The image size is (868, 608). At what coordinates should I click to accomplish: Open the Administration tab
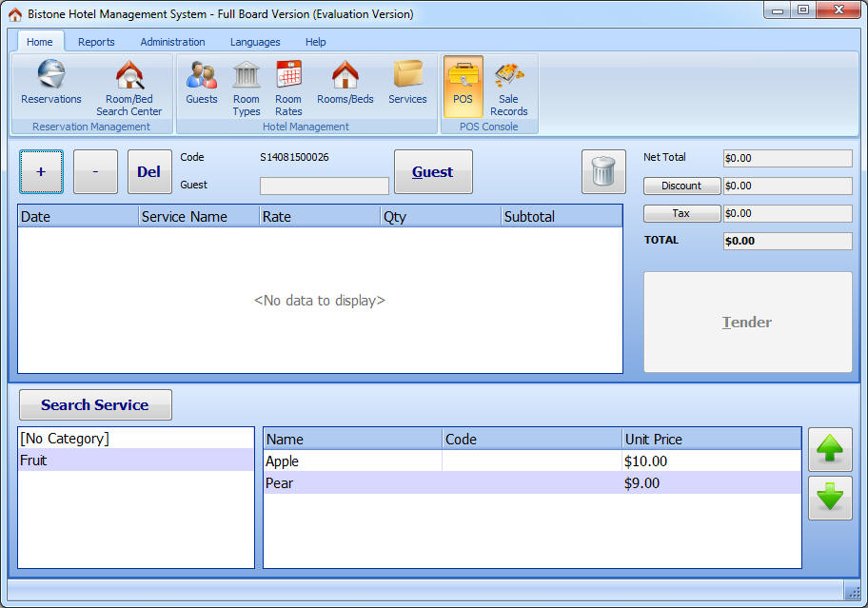(x=172, y=42)
